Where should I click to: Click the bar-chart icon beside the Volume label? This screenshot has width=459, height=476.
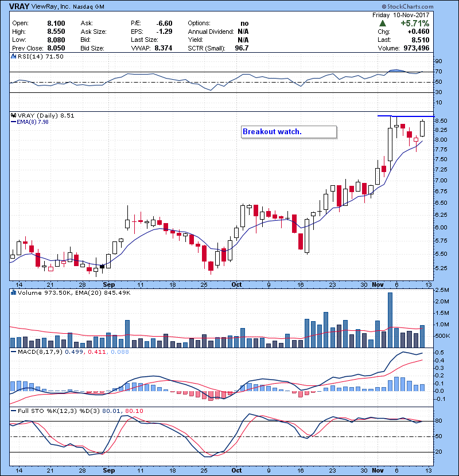(x=13, y=292)
